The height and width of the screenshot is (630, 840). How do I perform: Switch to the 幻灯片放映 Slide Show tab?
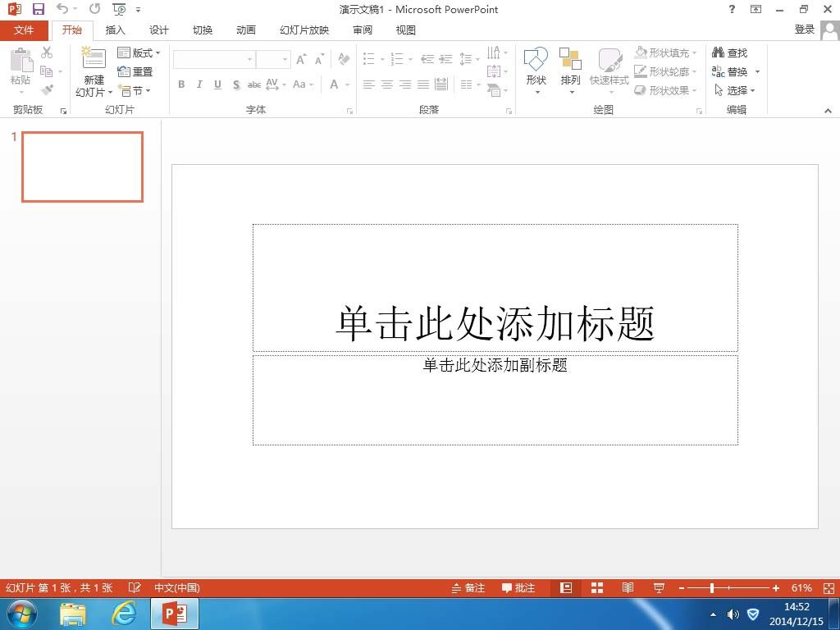304,30
